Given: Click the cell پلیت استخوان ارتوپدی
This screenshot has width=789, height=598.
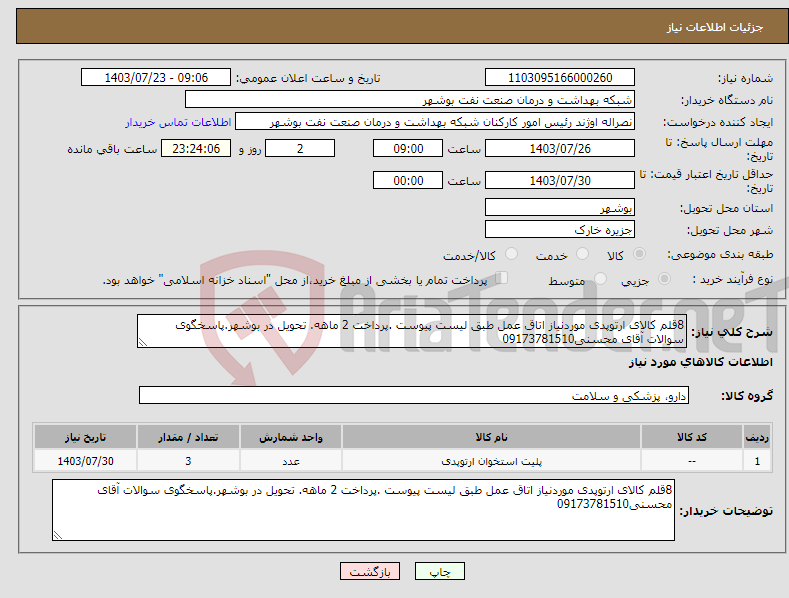Looking at the screenshot, I should tap(491, 461).
